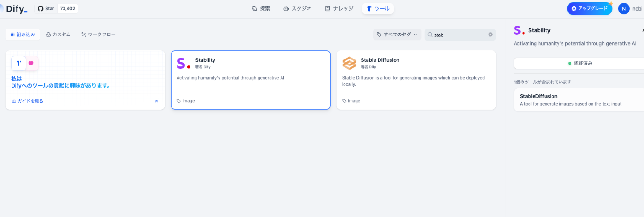Go to the ナレッジ tab
Screen dimensions: 644x217
tap(339, 8)
